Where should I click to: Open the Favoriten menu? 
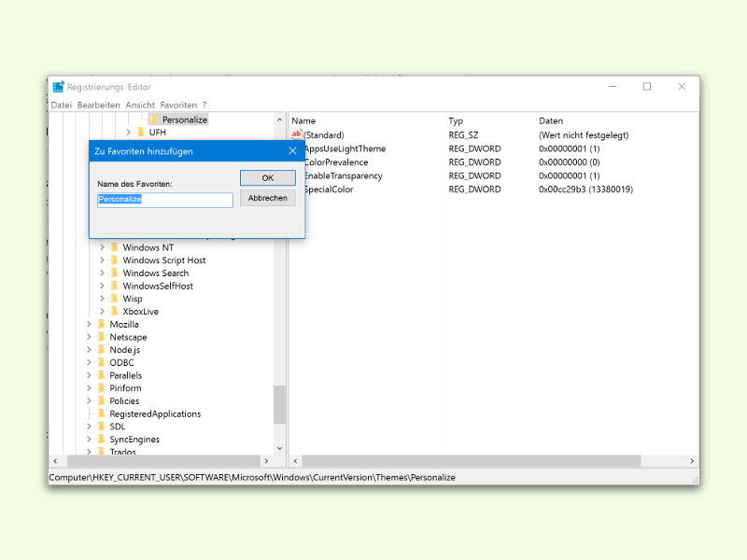click(x=178, y=105)
